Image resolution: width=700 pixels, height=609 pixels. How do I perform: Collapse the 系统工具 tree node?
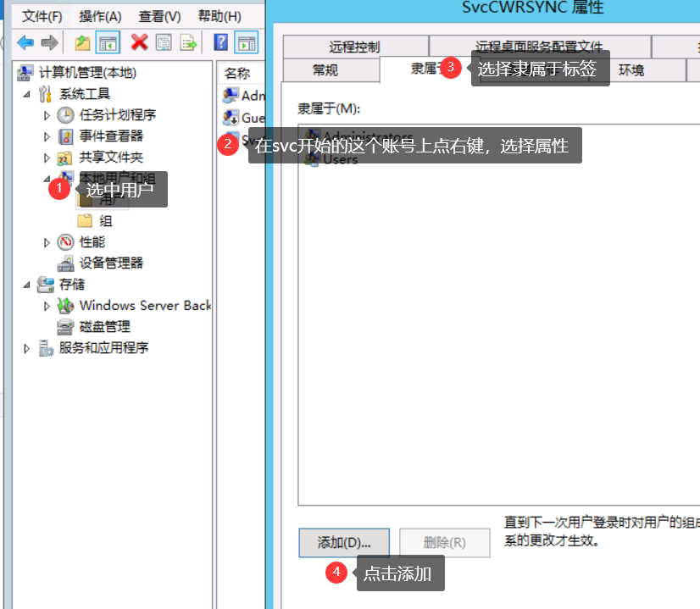tap(27, 94)
